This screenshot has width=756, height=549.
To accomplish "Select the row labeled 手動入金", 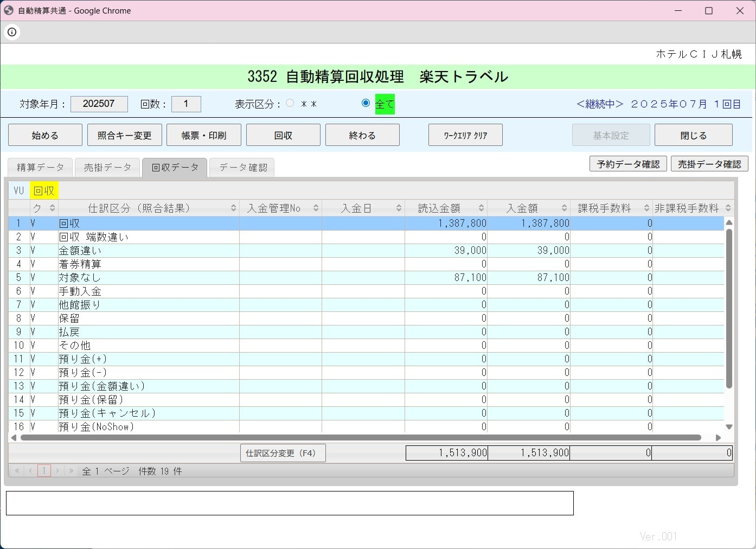I will pyautogui.click(x=366, y=291).
